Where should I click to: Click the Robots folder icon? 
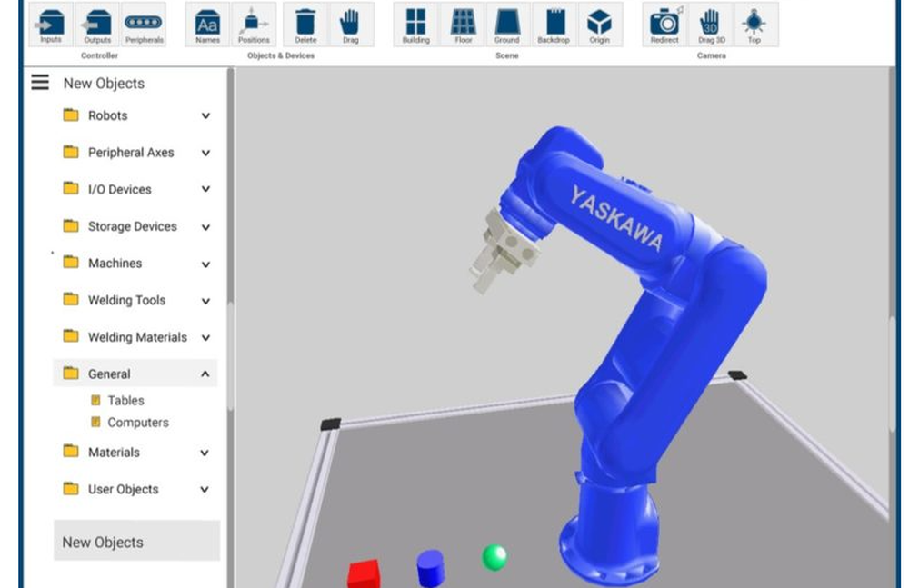[x=71, y=115]
